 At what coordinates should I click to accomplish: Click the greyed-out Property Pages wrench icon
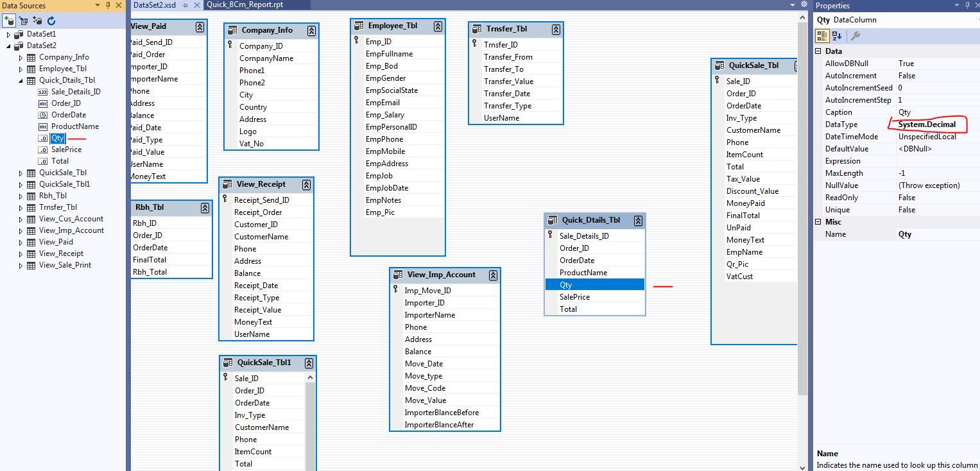pyautogui.click(x=855, y=36)
